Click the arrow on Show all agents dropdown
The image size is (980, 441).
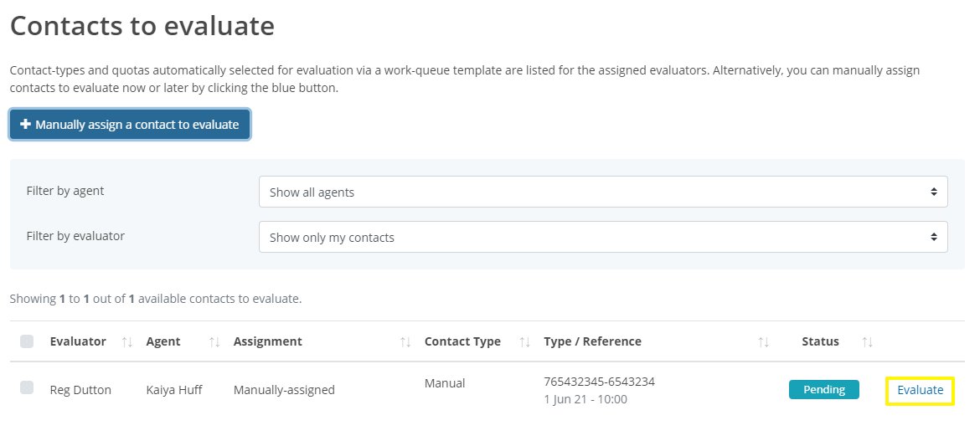pos(934,192)
